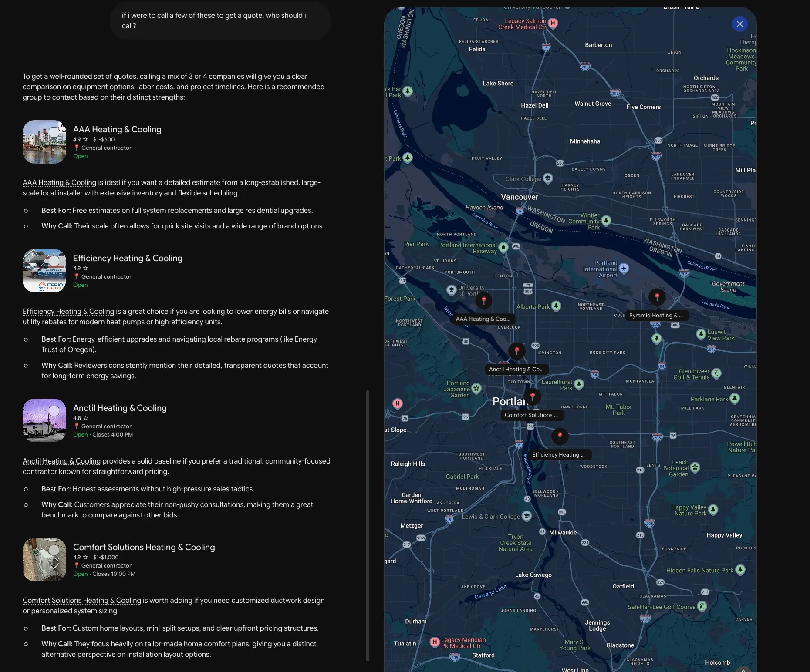Click the Tryon Creek State Natural Area label
Image resolution: width=810 pixels, height=672 pixels.
pyautogui.click(x=516, y=543)
